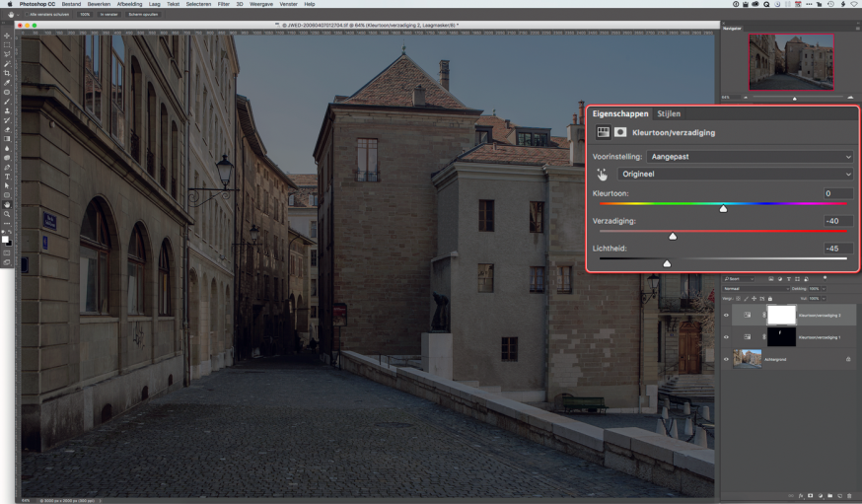The width and height of the screenshot is (862, 504).
Task: Select the Crop tool
Action: [7, 73]
